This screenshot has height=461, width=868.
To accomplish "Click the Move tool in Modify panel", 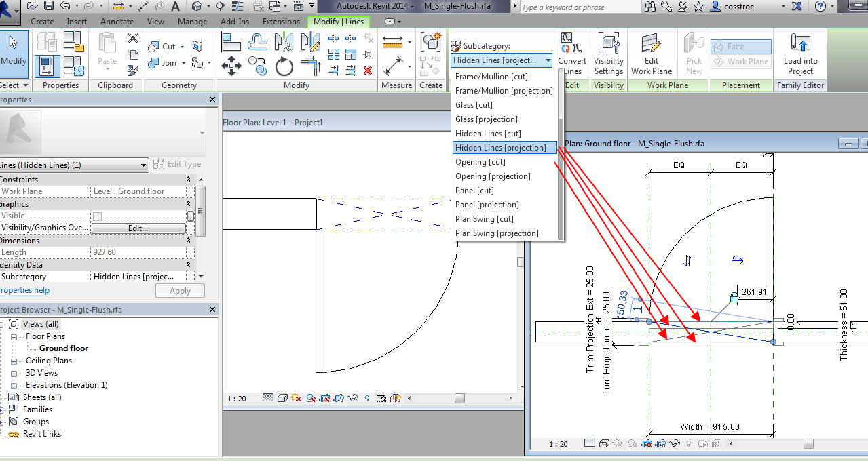I will point(231,66).
